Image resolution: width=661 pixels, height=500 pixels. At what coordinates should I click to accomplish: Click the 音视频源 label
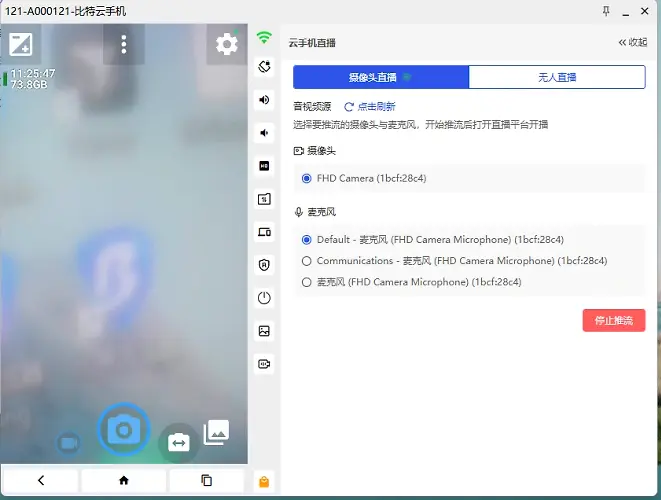coord(312,107)
